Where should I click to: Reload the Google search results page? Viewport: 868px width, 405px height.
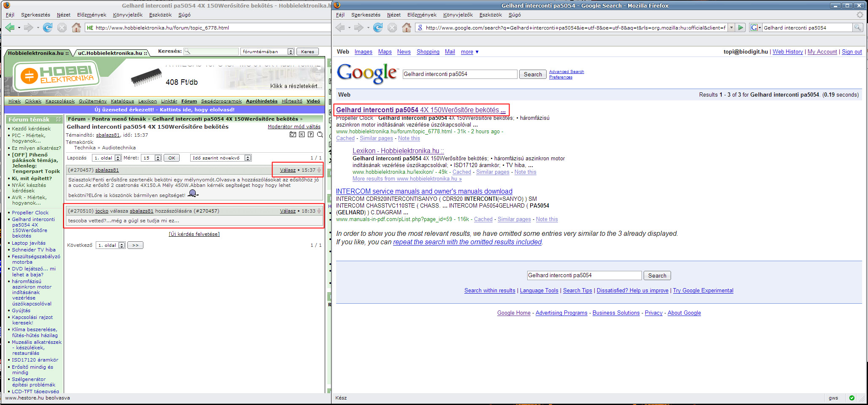pyautogui.click(x=378, y=28)
